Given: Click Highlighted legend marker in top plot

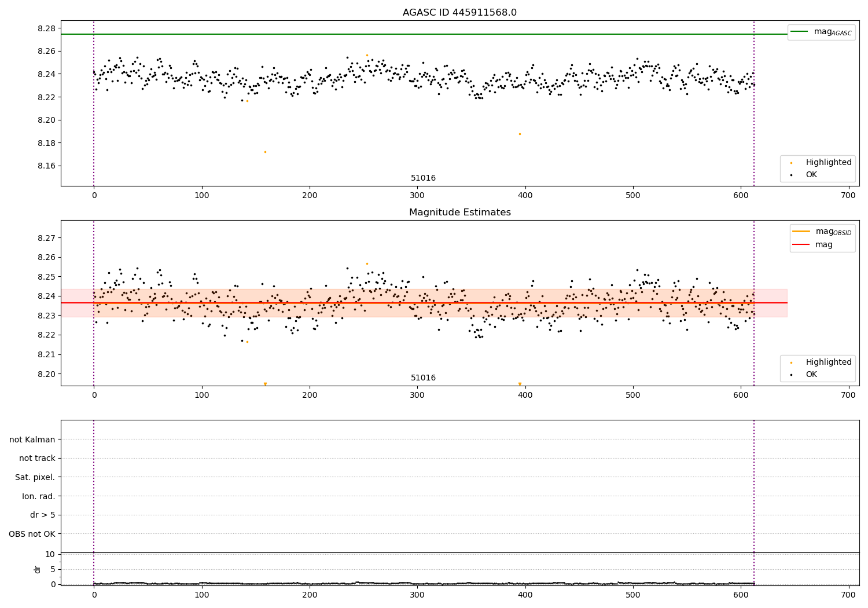Looking at the screenshot, I should pyautogui.click(x=791, y=163).
